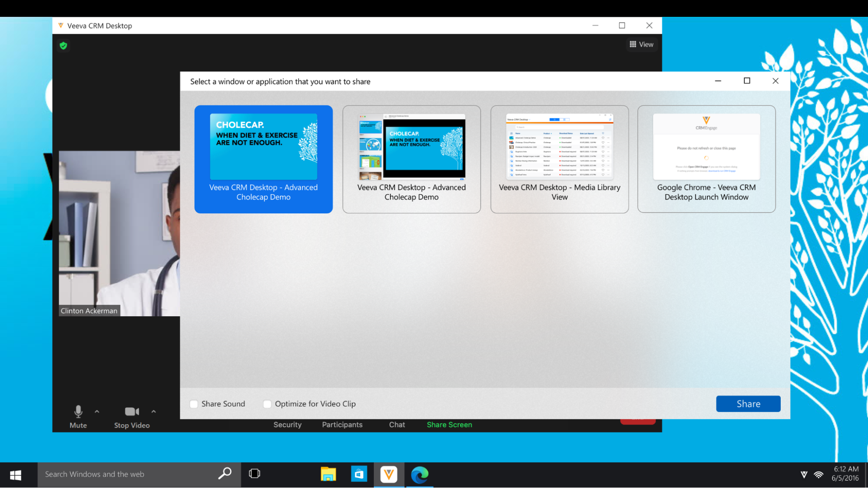Image resolution: width=868 pixels, height=488 pixels.
Task: Check Optimize for Video Clip
Action: point(267,404)
